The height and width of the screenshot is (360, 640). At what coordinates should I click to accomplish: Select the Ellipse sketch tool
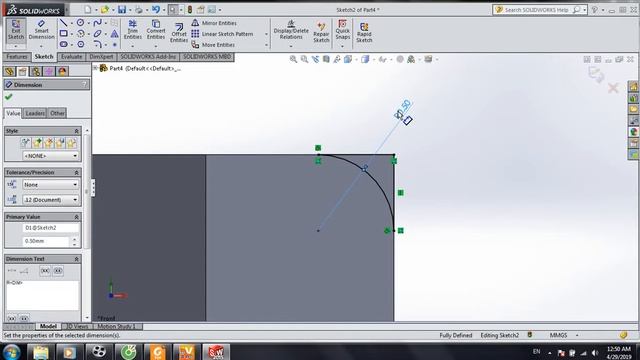tap(97, 33)
